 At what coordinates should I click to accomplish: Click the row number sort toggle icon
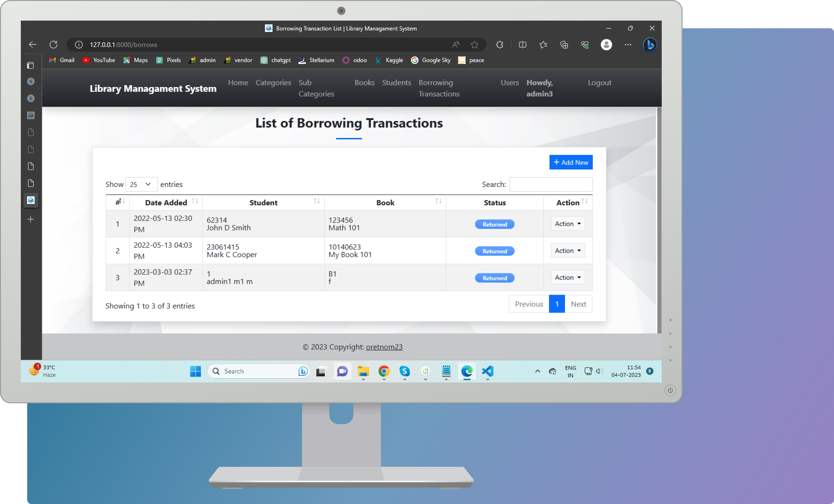123,202
